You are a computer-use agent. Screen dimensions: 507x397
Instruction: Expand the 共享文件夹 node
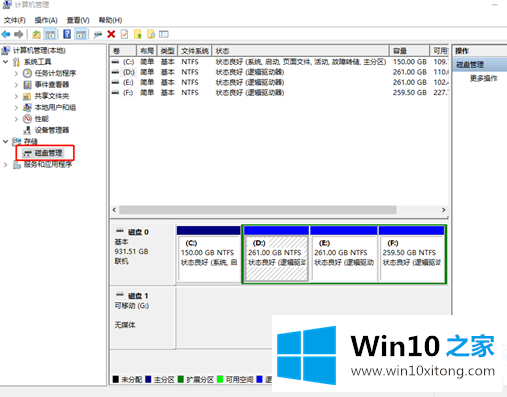tap(16, 96)
